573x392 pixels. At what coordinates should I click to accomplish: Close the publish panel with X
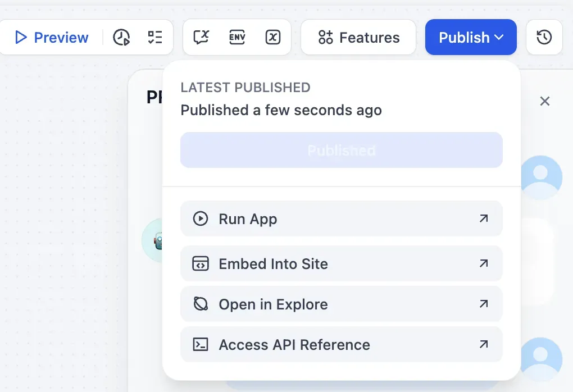pyautogui.click(x=544, y=101)
